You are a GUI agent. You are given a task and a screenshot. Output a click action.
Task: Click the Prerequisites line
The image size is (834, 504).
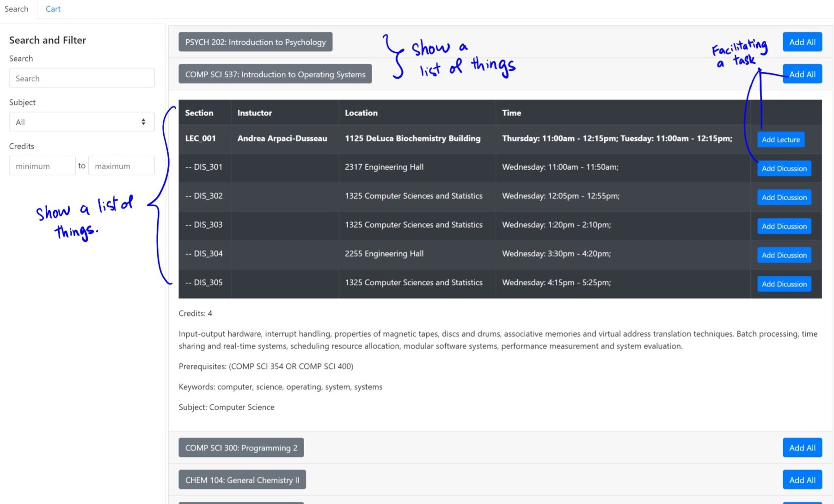266,366
